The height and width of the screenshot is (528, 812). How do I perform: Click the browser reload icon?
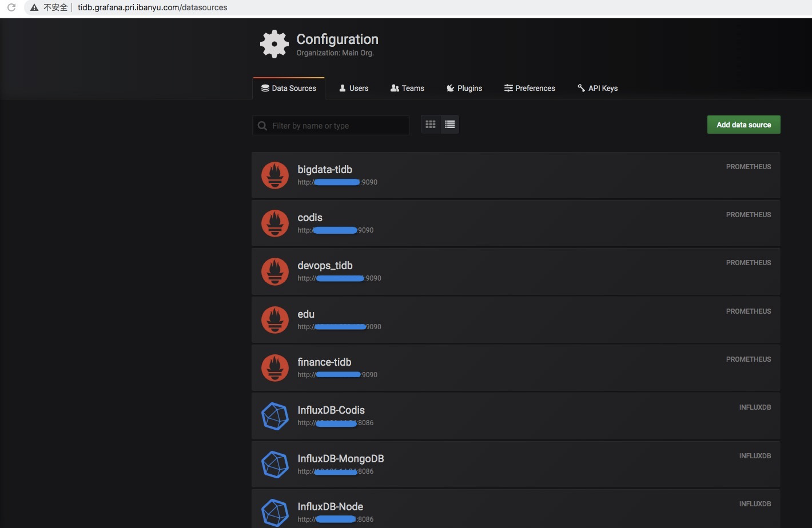[11, 7]
